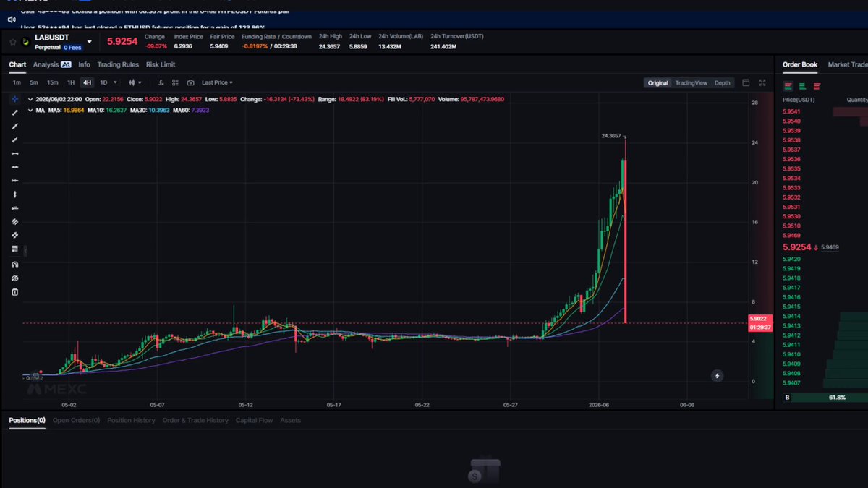Switch chart to TradingView view
The image size is (868, 488).
click(691, 82)
